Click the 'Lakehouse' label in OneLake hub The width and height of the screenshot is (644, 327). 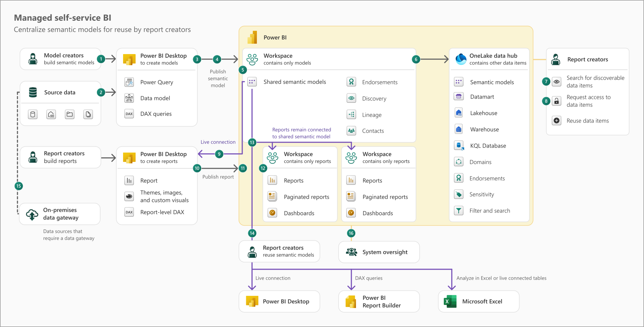[x=483, y=113]
